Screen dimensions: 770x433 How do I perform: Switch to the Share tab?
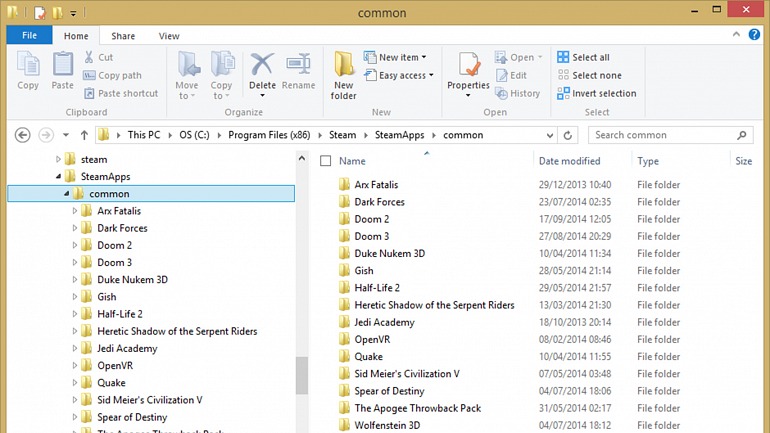(x=123, y=36)
